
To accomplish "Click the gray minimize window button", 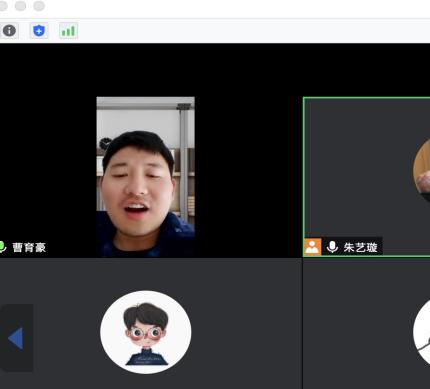I will pos(21,6).
